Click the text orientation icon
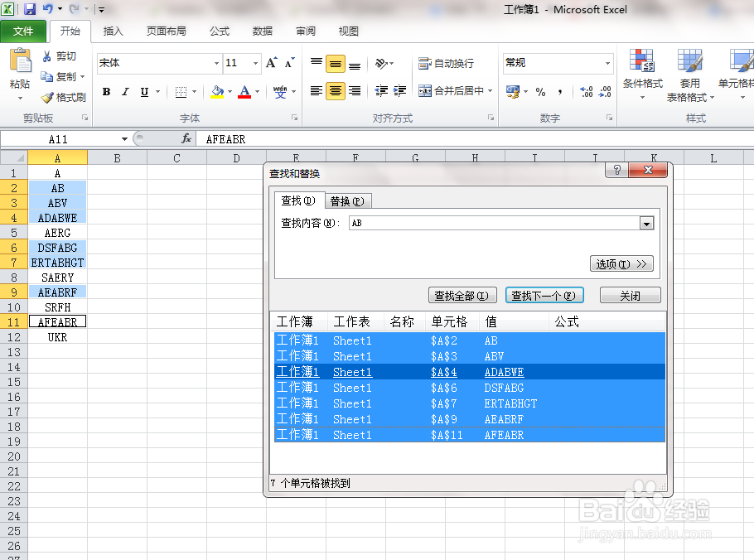The height and width of the screenshot is (560, 754). 381,63
